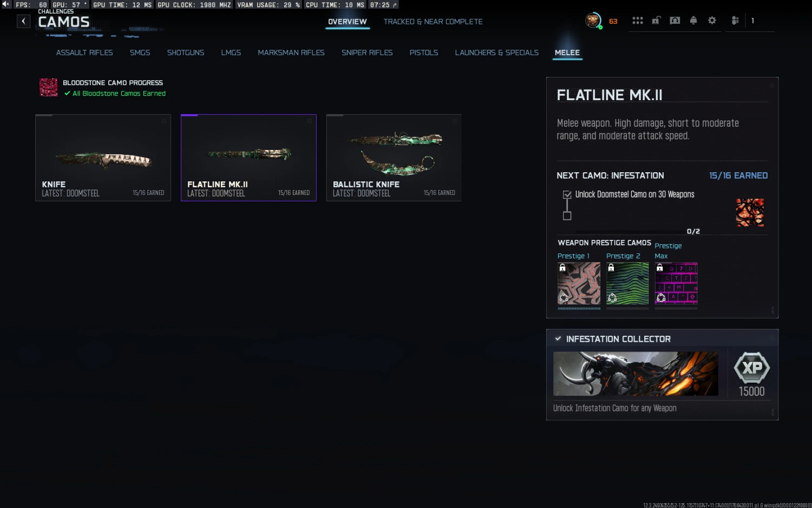This screenshot has width=812, height=508.
Task: Open the notifications bell
Action: [x=693, y=21]
